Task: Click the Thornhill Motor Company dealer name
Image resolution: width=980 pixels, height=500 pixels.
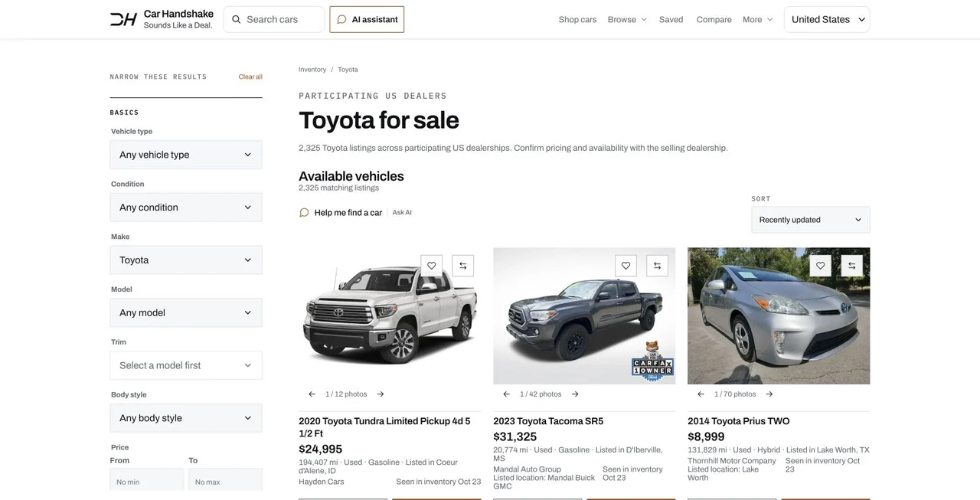Action: point(732,461)
